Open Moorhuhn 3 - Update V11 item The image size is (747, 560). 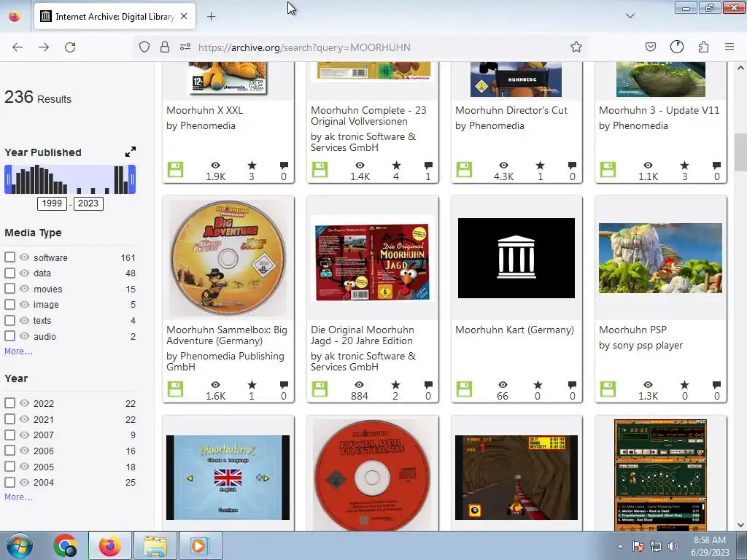tap(659, 111)
